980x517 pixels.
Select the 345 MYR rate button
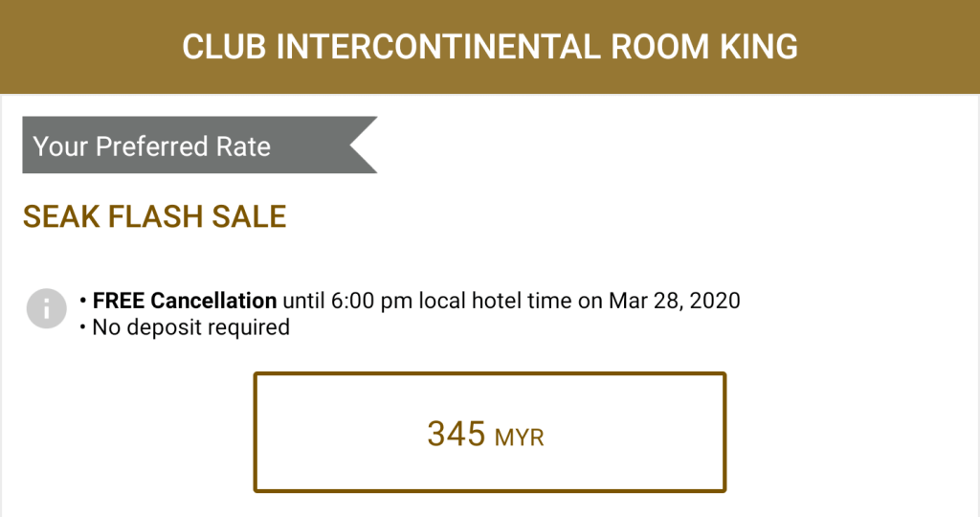(489, 433)
